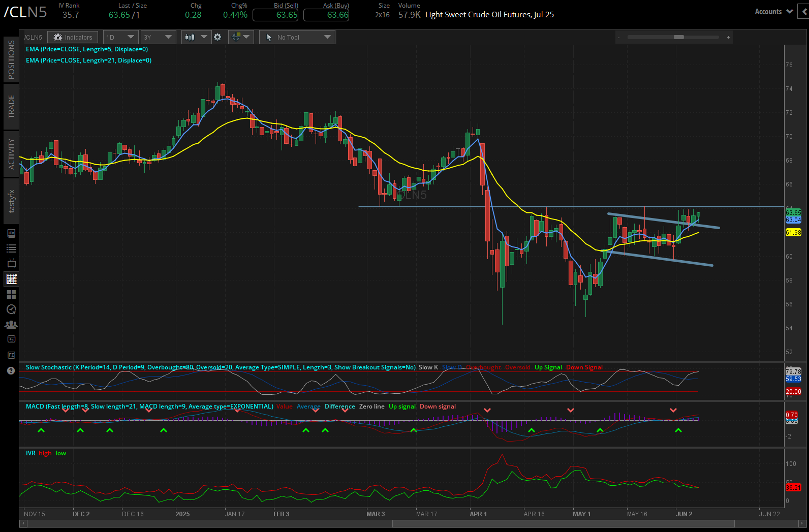Click the /CLN5 symbol field
The image size is (809, 532).
(x=25, y=12)
